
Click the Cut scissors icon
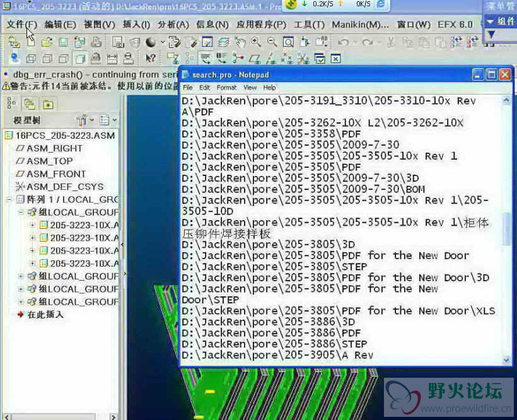(391, 42)
